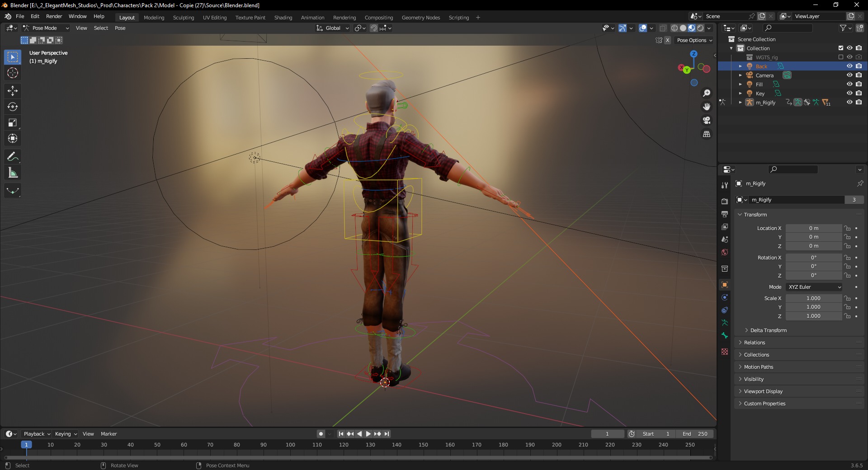Open the Output properties tab
This screenshot has width=868, height=470.
click(725, 214)
